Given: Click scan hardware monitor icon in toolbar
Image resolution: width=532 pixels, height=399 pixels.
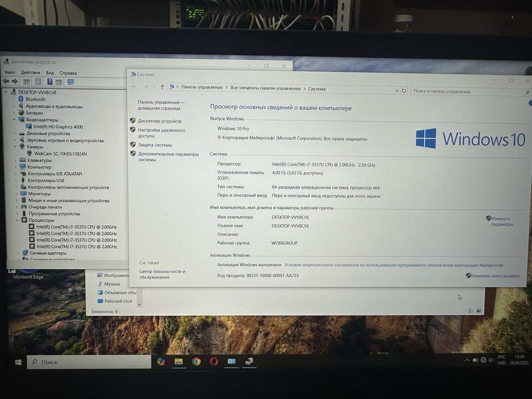Looking at the screenshot, I should click(71, 82).
